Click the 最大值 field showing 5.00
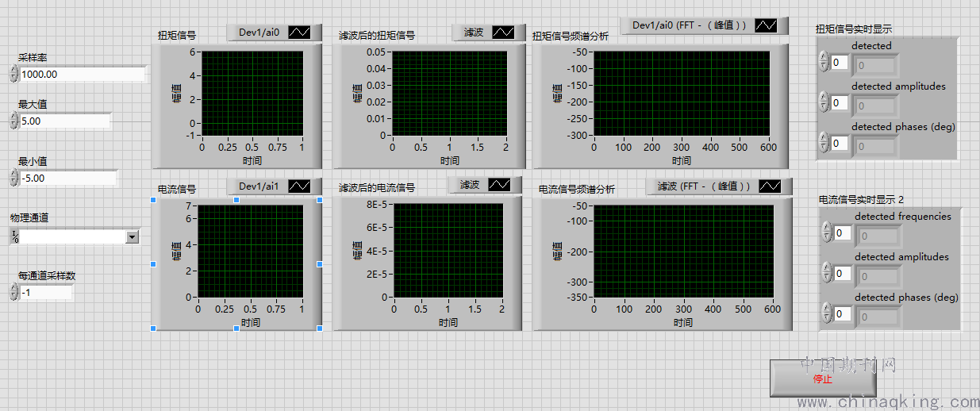 (65, 121)
